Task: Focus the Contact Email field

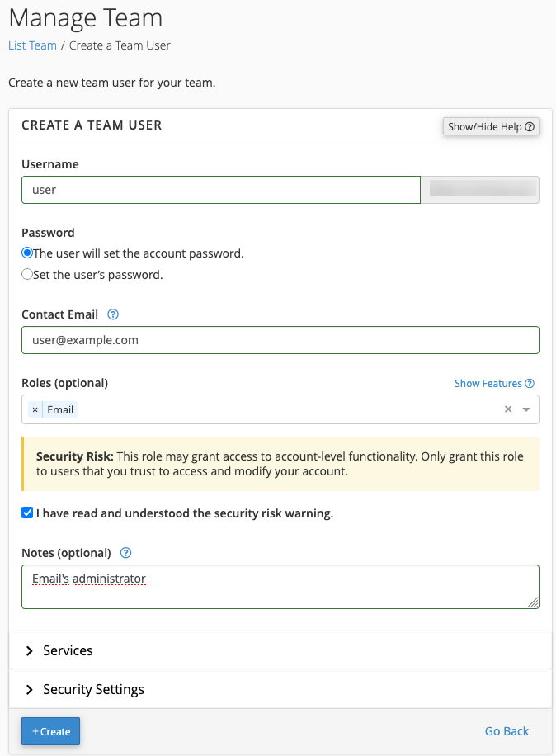Action: click(280, 340)
